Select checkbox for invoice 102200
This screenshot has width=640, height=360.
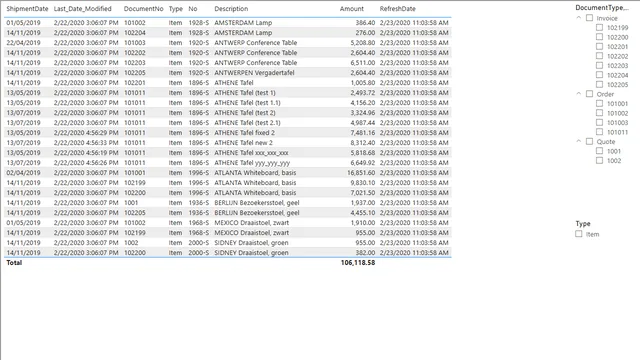[x=599, y=37]
